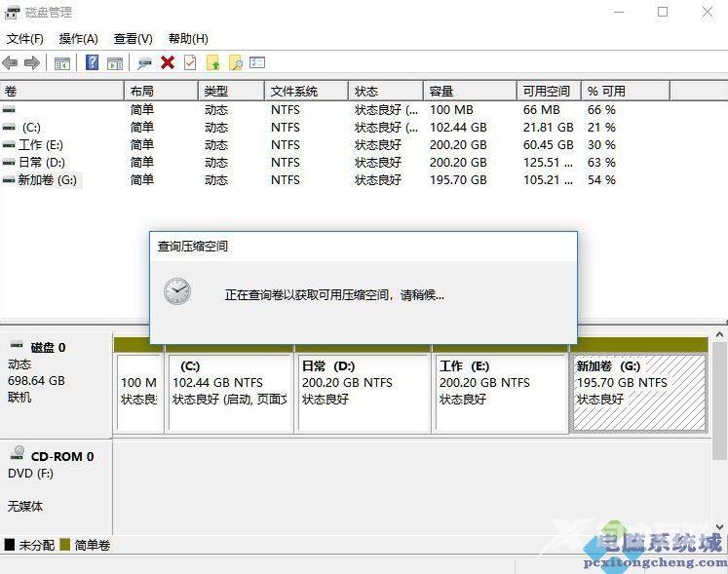Image resolution: width=728 pixels, height=574 pixels.
Task: Toggle the console tree pane icon
Action: tap(62, 63)
